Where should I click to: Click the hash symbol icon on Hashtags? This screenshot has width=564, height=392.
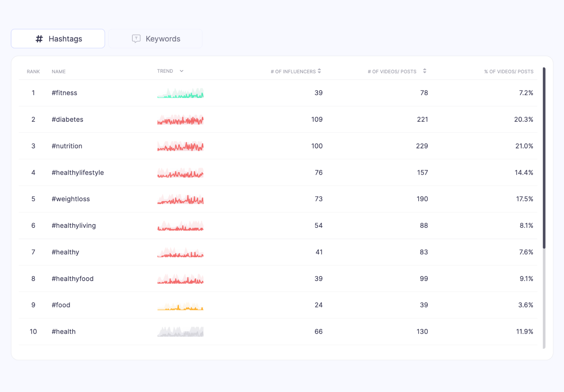(x=39, y=39)
